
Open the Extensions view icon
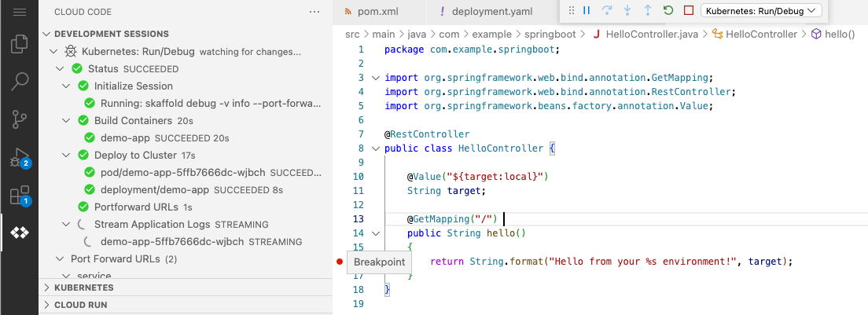20,194
